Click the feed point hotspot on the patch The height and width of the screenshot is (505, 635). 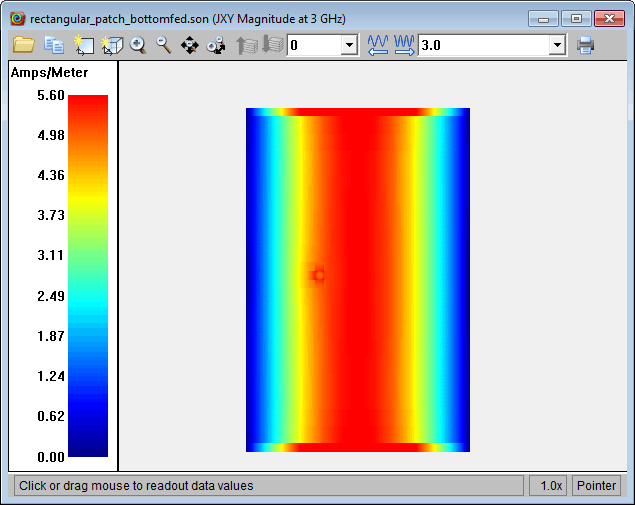tap(319, 275)
